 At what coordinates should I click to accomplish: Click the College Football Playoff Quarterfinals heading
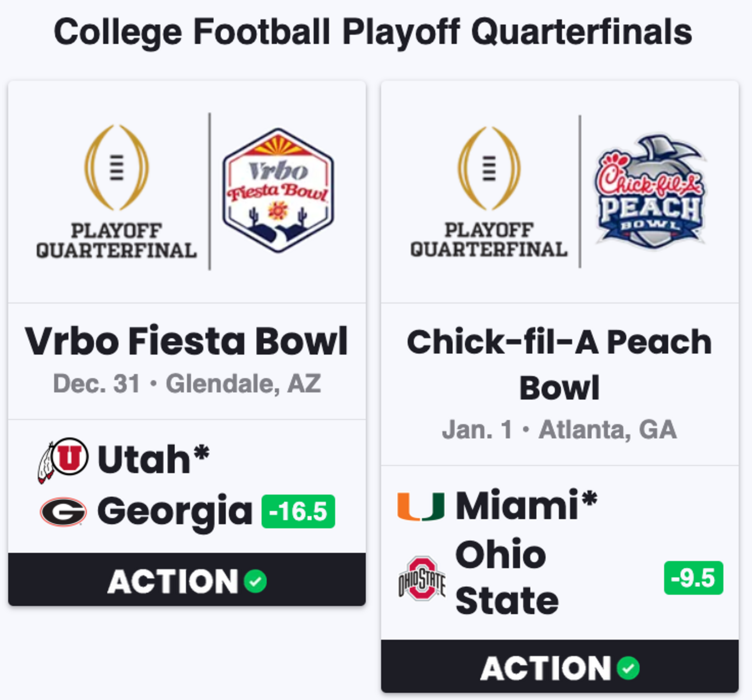coord(373,32)
